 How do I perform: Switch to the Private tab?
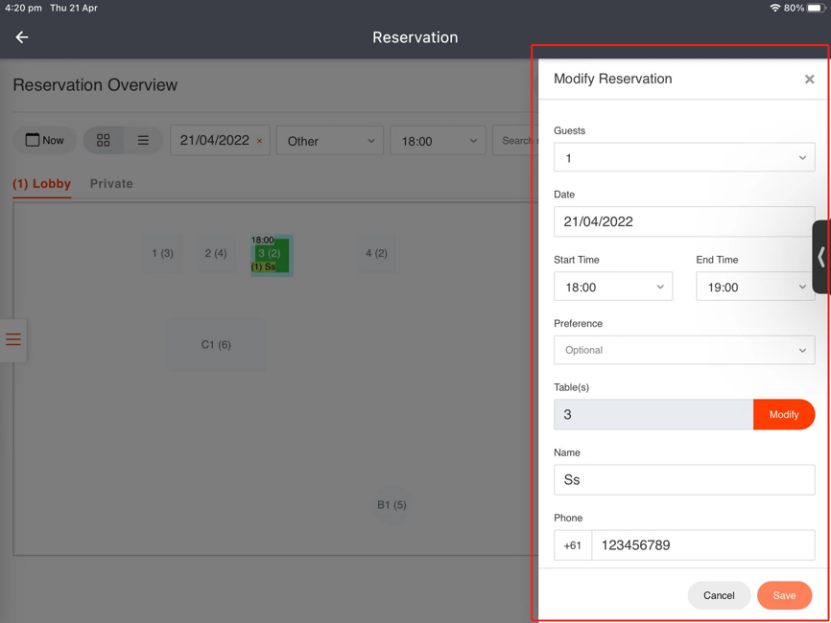pos(111,184)
